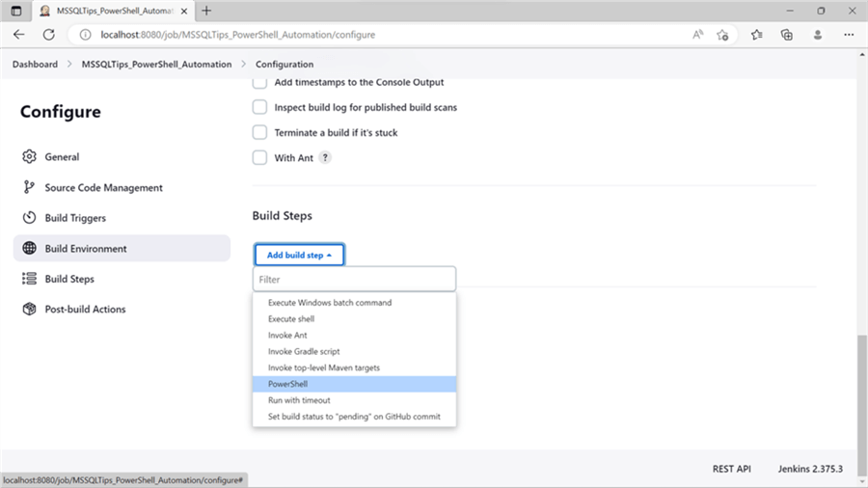The width and height of the screenshot is (868, 488).
Task: Go back using browser back arrow
Action: pos(19,35)
